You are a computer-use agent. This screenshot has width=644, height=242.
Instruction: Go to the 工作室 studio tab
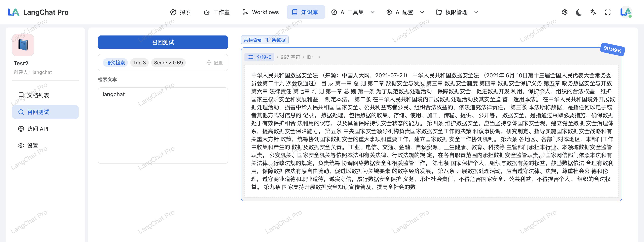click(217, 12)
